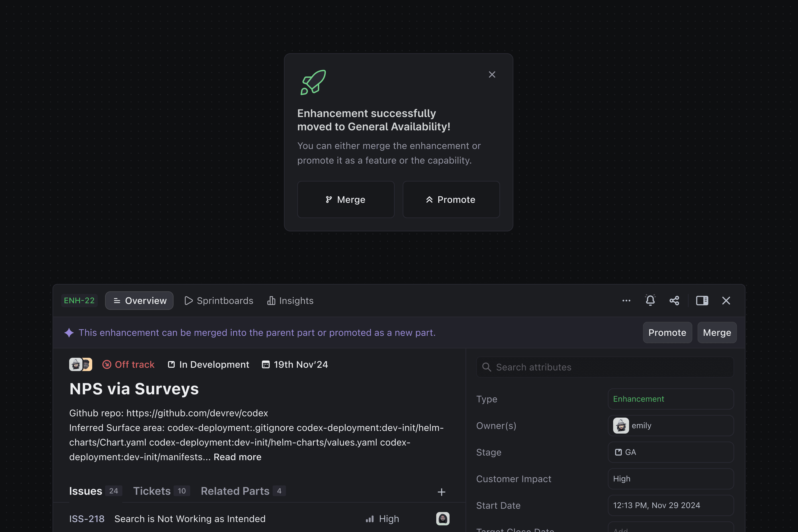Click the rocket icon in the dialog
Screen dimensions: 798x532
313,82
